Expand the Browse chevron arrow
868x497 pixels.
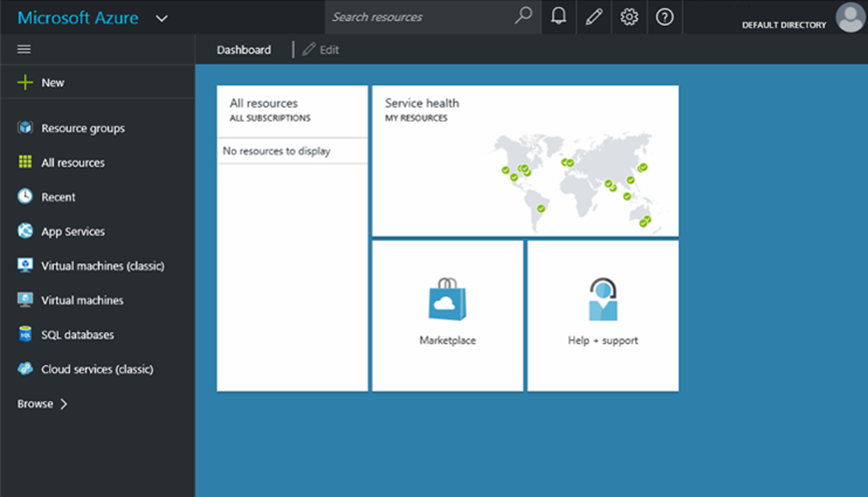64,404
